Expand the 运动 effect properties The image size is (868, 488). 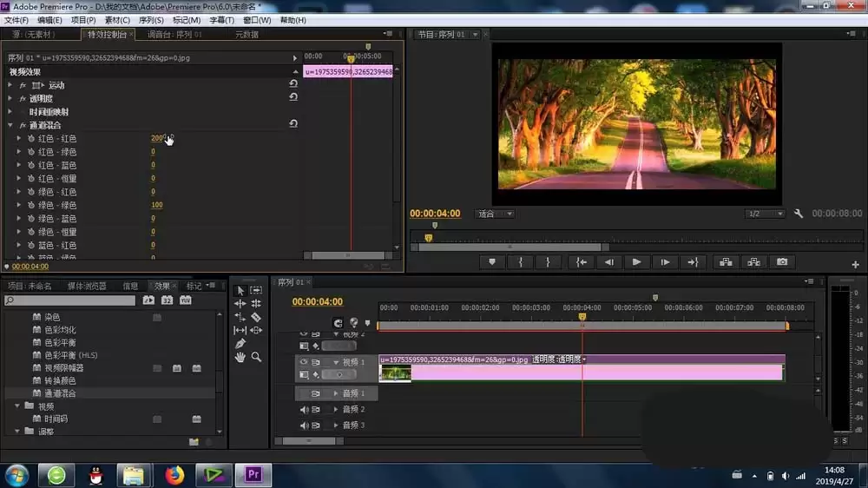coord(10,85)
